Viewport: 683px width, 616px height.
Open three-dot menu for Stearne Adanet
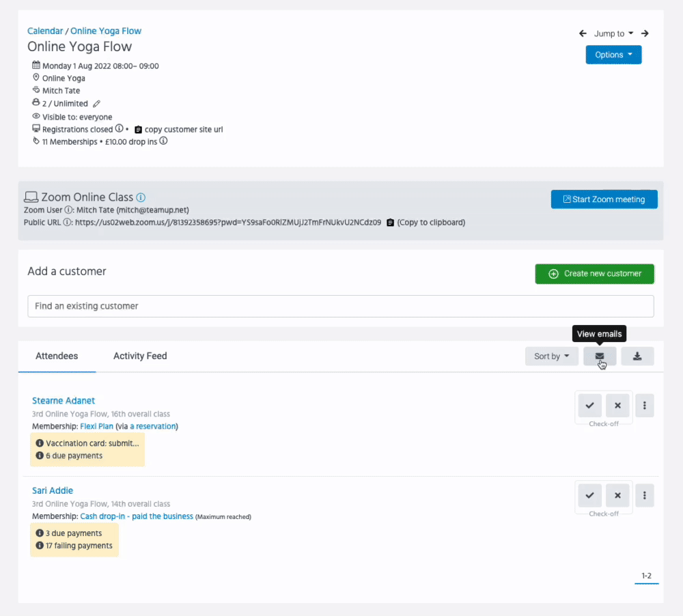pyautogui.click(x=645, y=406)
